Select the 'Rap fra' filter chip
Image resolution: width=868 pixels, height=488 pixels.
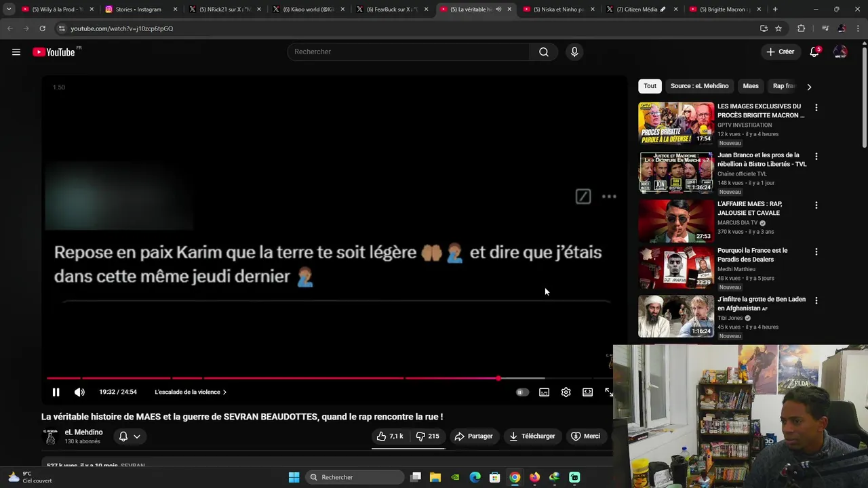[x=783, y=86]
